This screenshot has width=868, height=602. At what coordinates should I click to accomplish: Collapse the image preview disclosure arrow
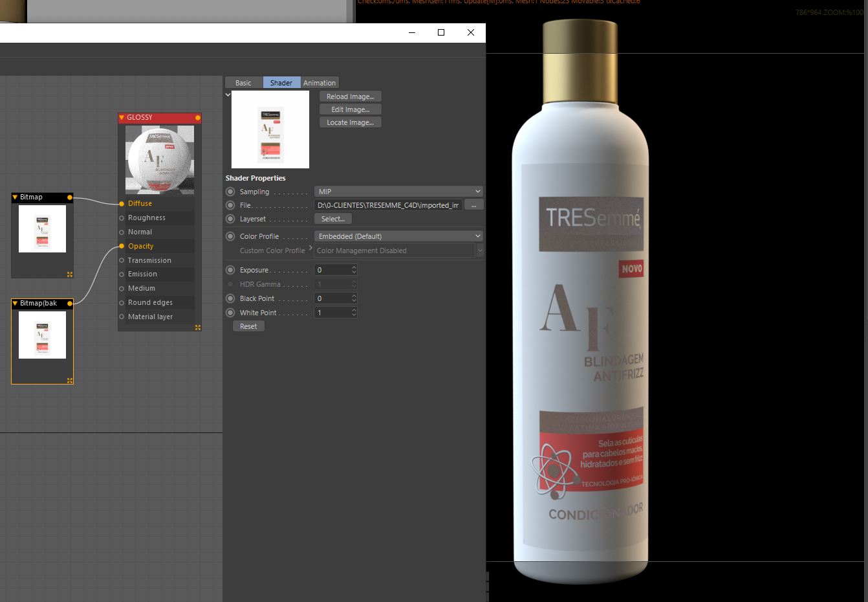click(228, 95)
